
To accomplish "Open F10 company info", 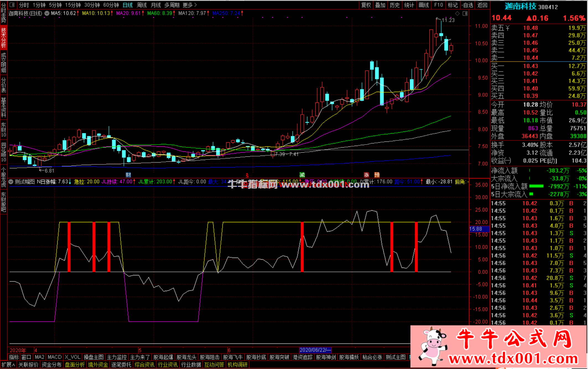I will click(439, 5).
